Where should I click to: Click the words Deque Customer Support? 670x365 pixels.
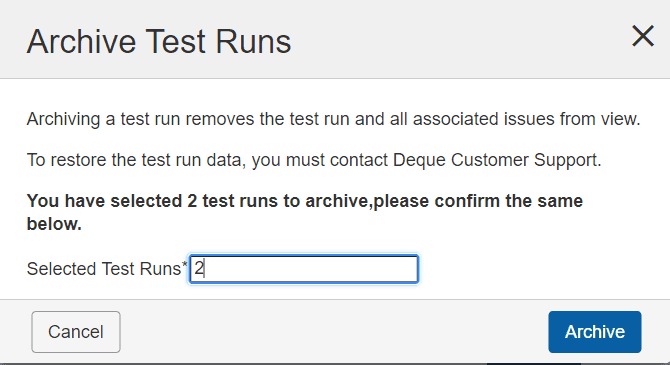(496, 160)
